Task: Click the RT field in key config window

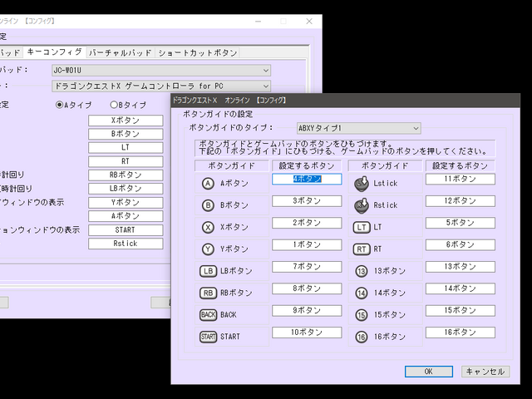Action: pos(126,161)
